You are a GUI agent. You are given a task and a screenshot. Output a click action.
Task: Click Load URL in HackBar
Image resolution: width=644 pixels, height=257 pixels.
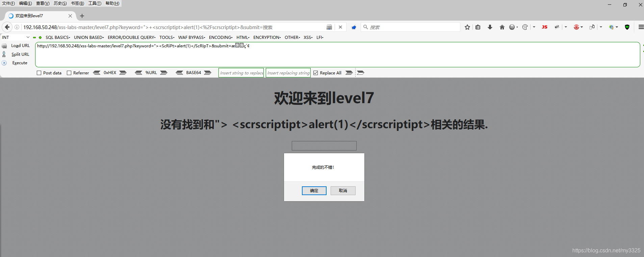point(20,46)
